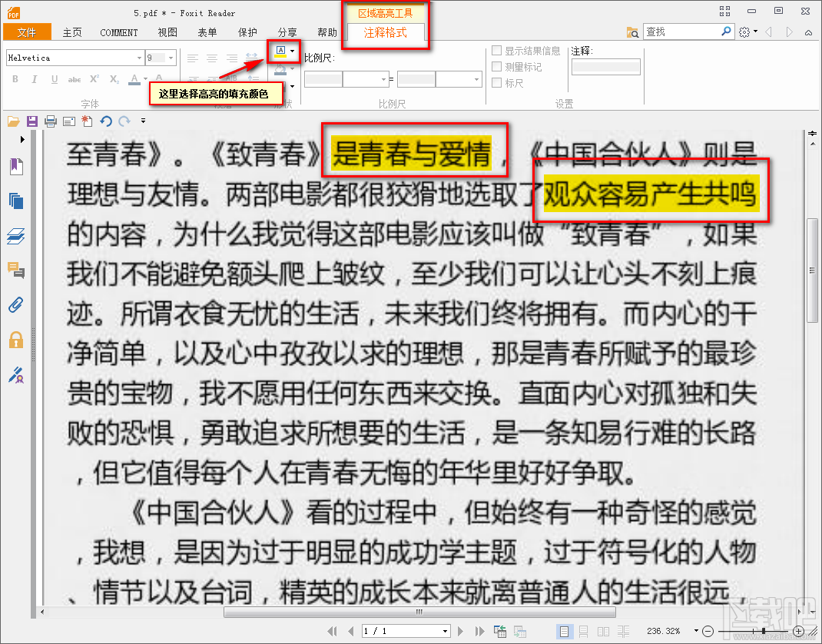Switch to the 注释格式 tab
The width and height of the screenshot is (822, 644).
pyautogui.click(x=385, y=34)
